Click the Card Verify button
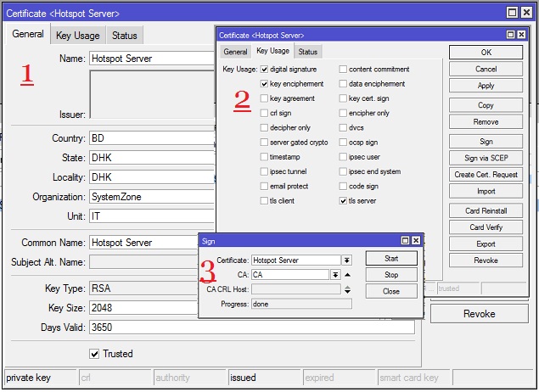The width and height of the screenshot is (539, 392). tap(486, 227)
